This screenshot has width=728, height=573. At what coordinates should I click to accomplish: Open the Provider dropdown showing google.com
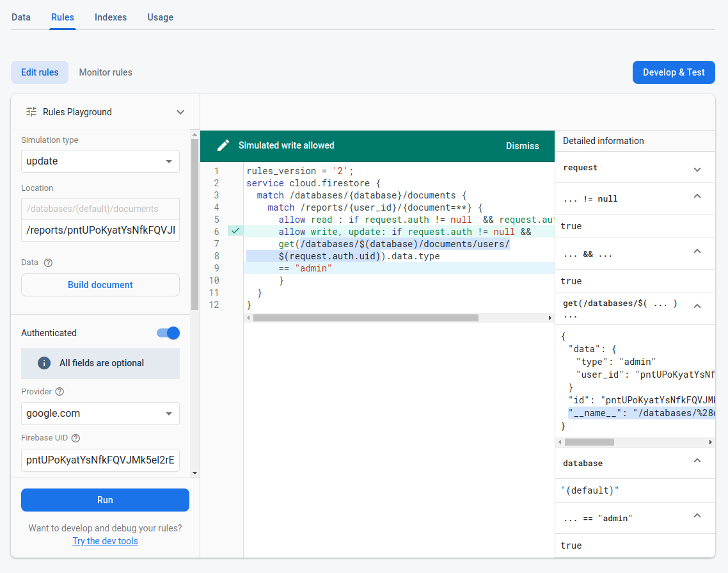(100, 414)
